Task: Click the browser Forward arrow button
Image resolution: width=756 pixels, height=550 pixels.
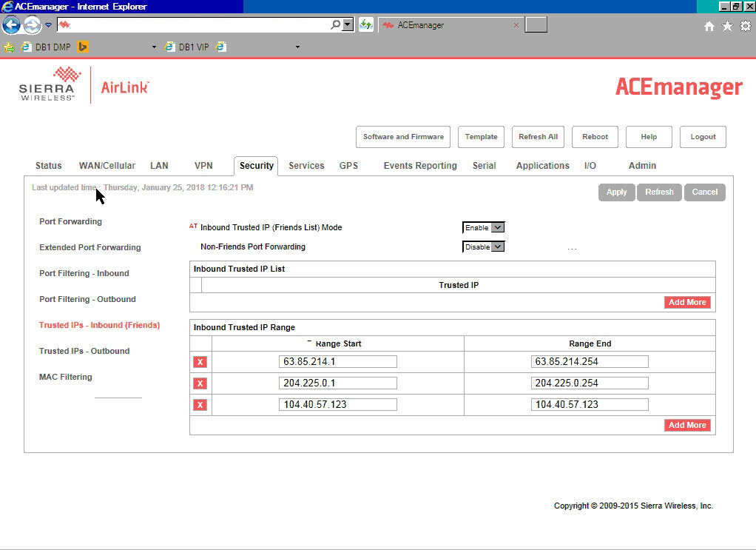Action: (x=33, y=25)
